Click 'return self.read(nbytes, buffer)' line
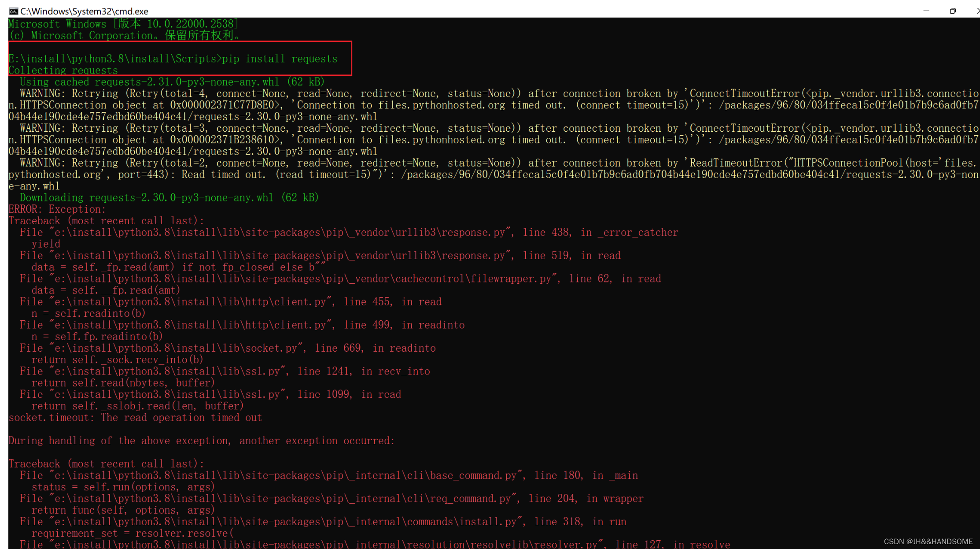 click(x=123, y=383)
